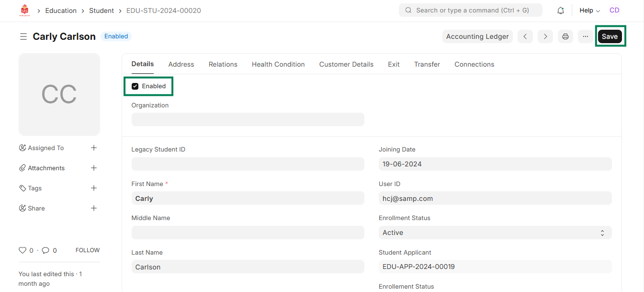Screen dimensions: 644x292
Task: Add attachment using plus icon
Action: point(94,168)
